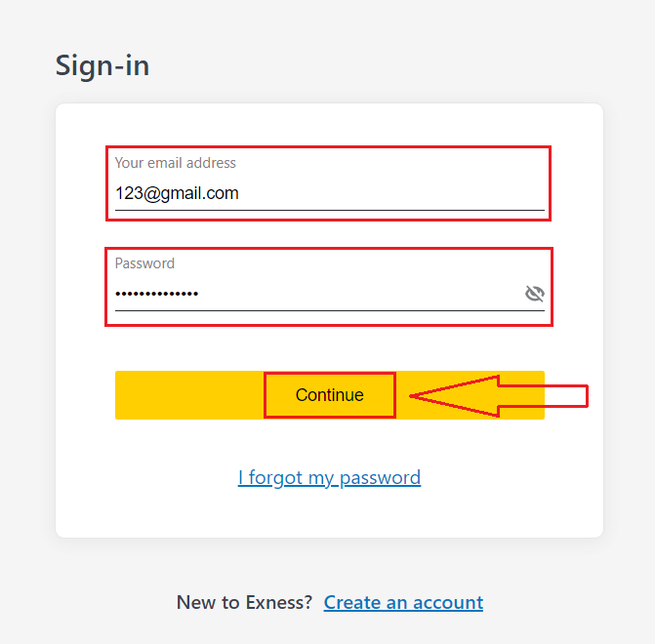Click the word "Exness" in the footer prompt
This screenshot has height=644, width=655.
[x=278, y=602]
